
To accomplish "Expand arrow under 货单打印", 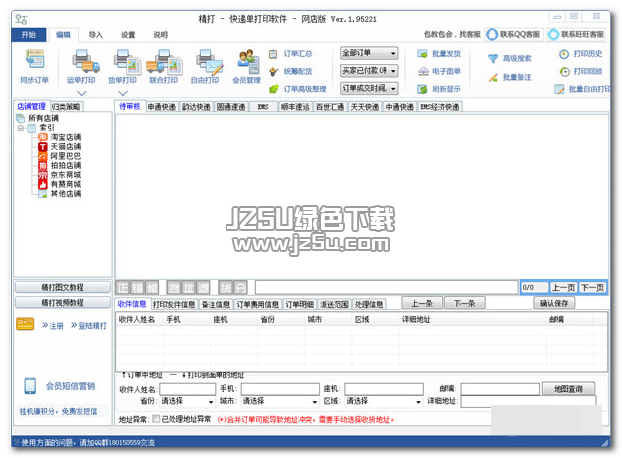I will click(123, 94).
